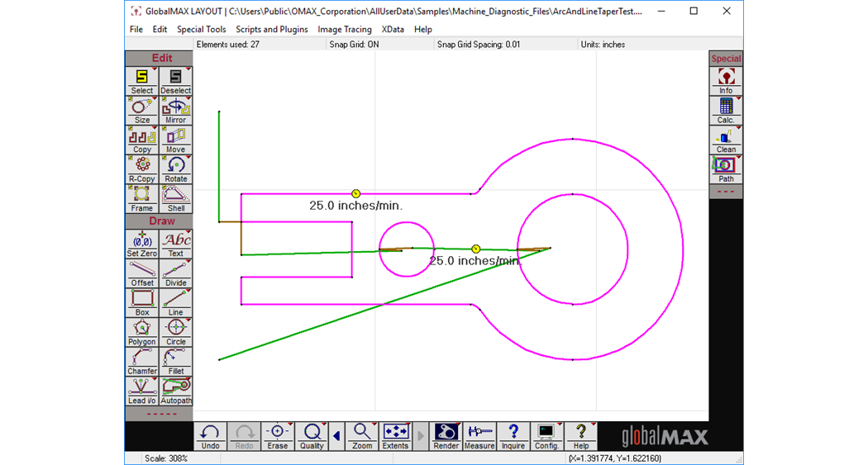This screenshot has width=868, height=465.
Task: Click the Measure tool
Action: pos(479,435)
